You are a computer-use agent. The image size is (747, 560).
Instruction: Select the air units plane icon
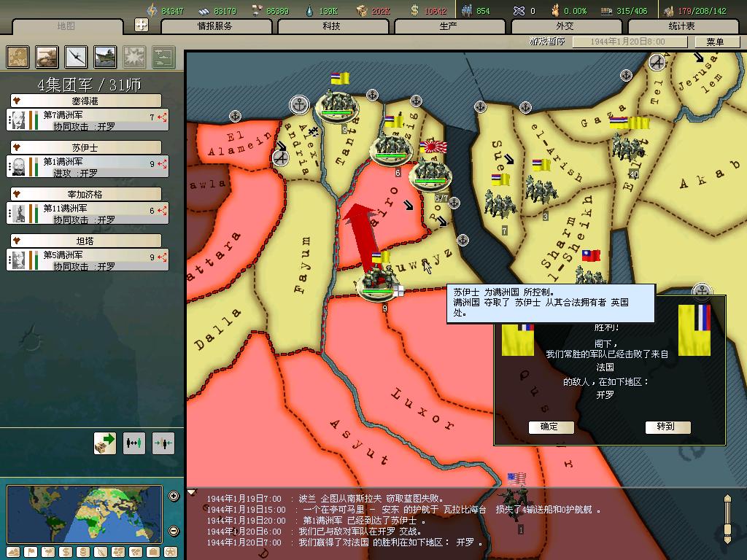(76, 57)
